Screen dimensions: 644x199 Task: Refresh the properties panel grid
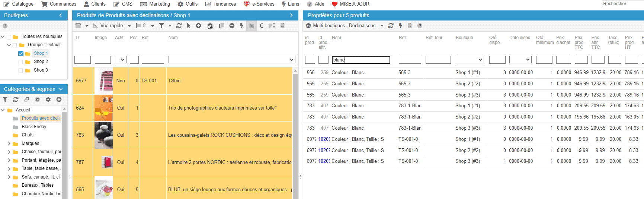(x=391, y=26)
